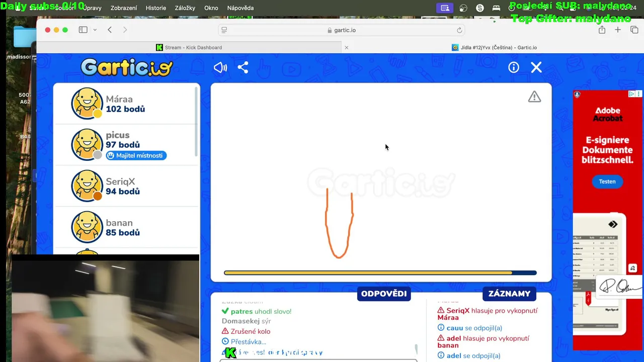The image size is (644, 362).
Task: Open the Historie menu
Action: point(156,8)
